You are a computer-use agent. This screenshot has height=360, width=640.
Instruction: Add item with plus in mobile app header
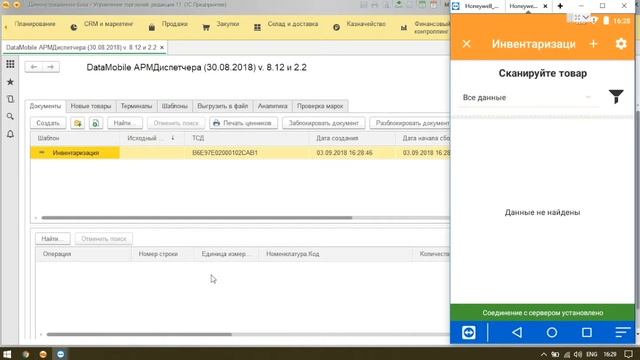(593, 44)
